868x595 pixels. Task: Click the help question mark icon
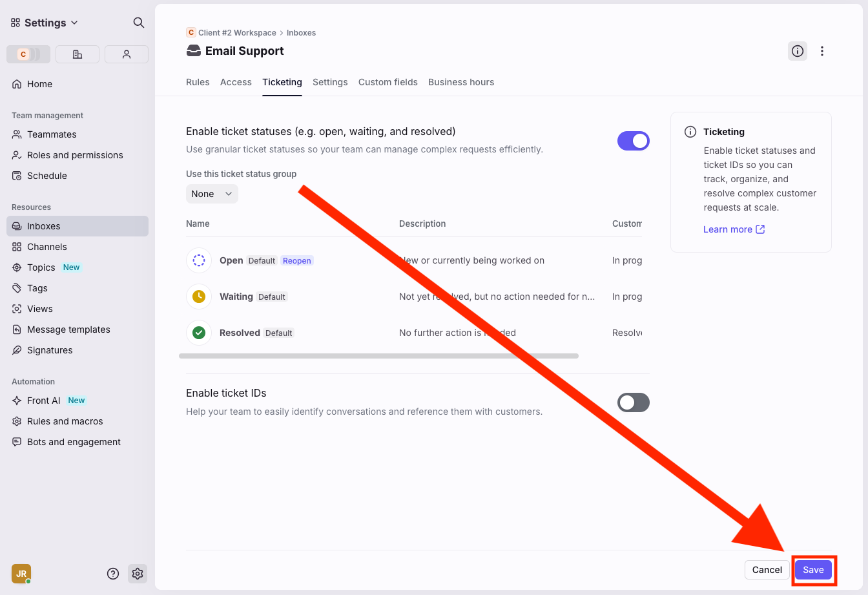[x=113, y=574]
